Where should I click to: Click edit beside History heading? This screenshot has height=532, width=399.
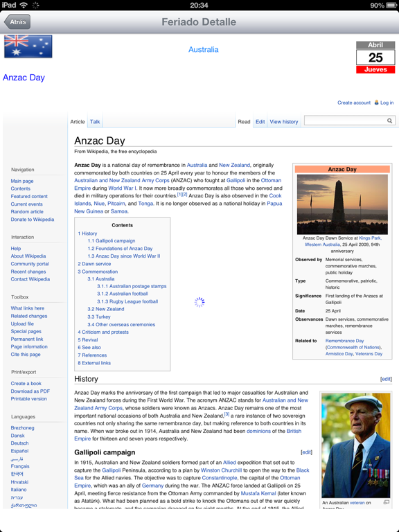386,379
